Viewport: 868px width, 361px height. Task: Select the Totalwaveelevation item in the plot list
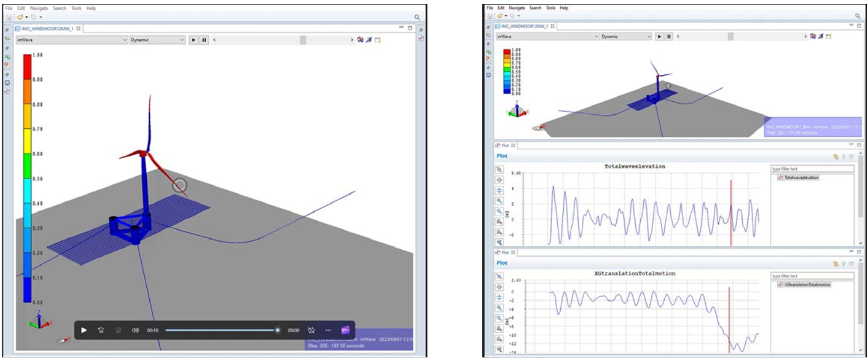pos(801,177)
